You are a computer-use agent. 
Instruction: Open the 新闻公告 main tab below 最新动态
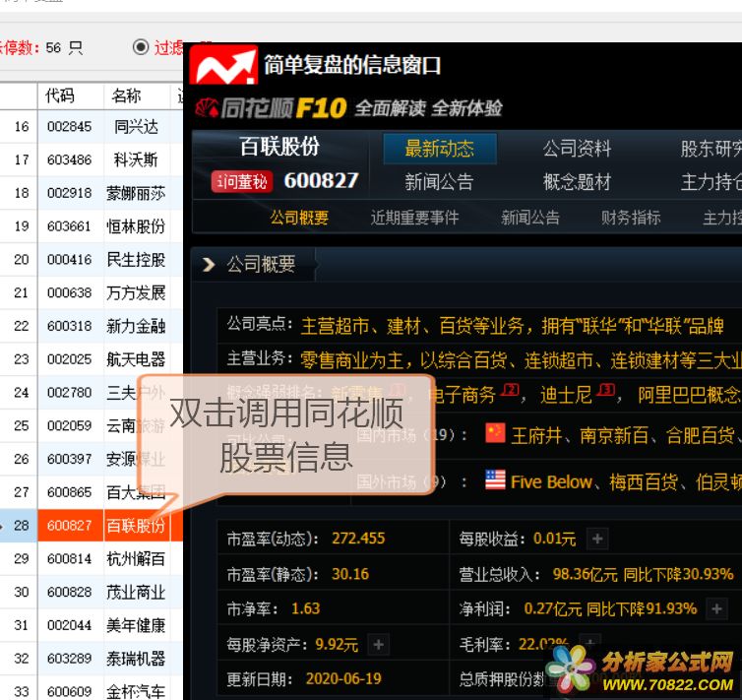(439, 182)
